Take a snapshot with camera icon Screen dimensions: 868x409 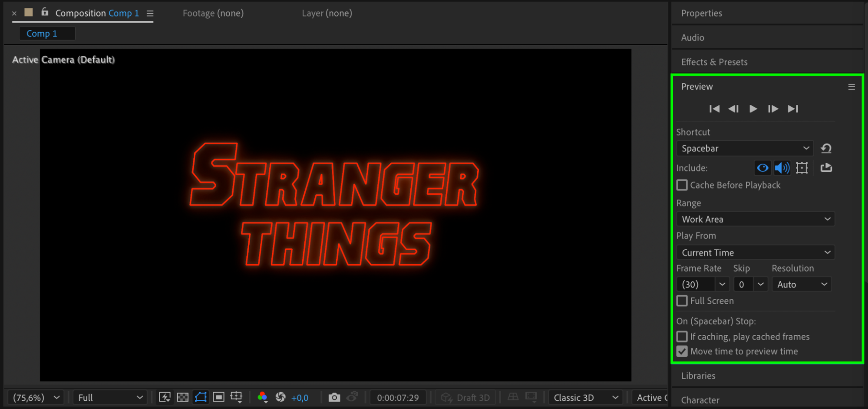pyautogui.click(x=334, y=397)
